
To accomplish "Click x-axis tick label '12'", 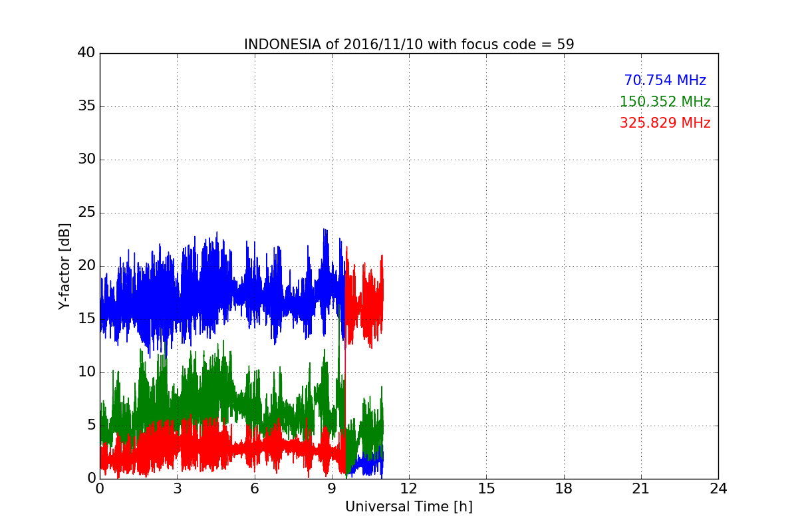I will pyautogui.click(x=409, y=489).
